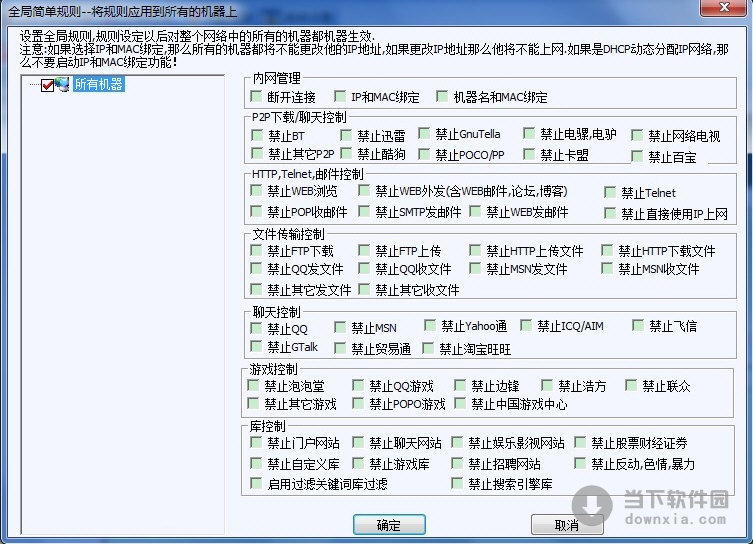
Task: Check 禁止ICQ/AIM option
Action: click(526, 326)
